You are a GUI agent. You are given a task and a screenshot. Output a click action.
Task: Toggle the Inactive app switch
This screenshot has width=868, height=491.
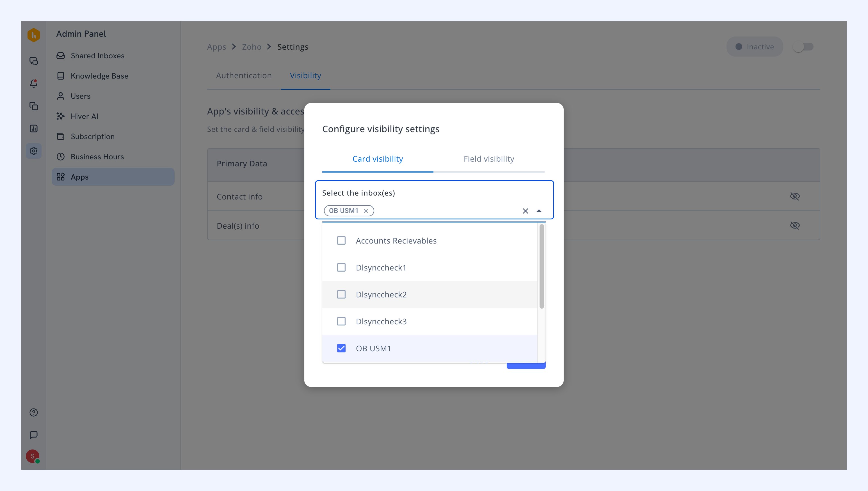[803, 47]
